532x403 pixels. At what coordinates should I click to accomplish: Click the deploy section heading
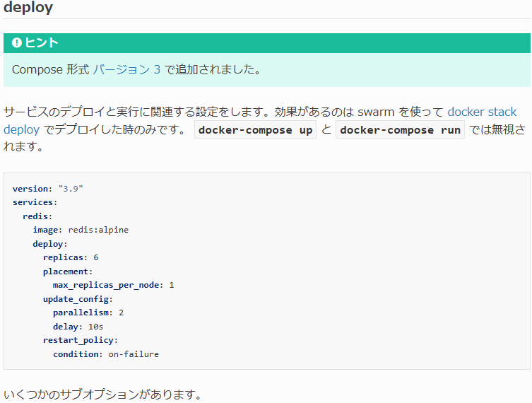coord(28,8)
